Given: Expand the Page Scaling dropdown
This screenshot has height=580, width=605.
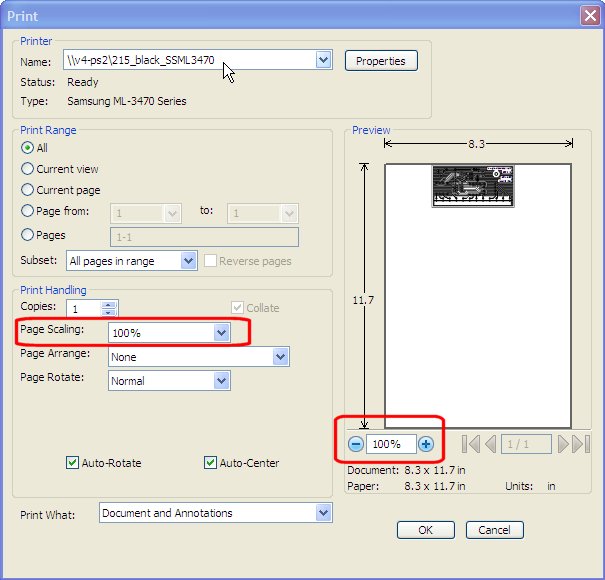Looking at the screenshot, I should 221,332.
